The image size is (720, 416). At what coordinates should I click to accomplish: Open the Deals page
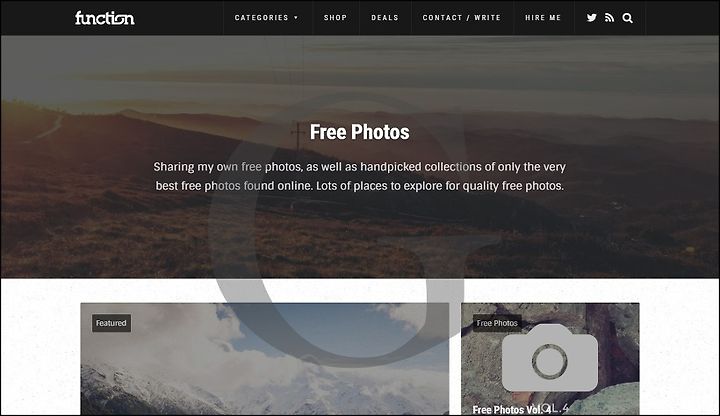pyautogui.click(x=385, y=18)
